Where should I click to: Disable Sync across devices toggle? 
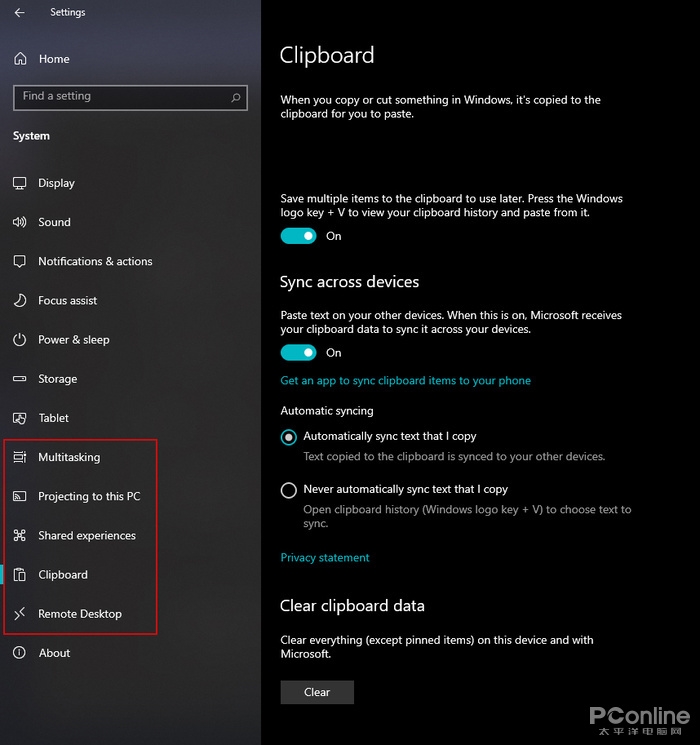(298, 352)
